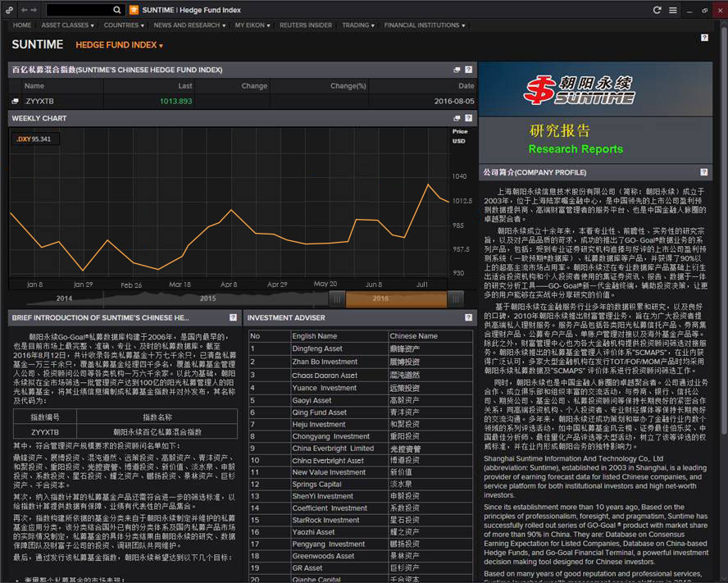Click the date 2016-08-05
The height and width of the screenshot is (583, 728).
[454, 101]
